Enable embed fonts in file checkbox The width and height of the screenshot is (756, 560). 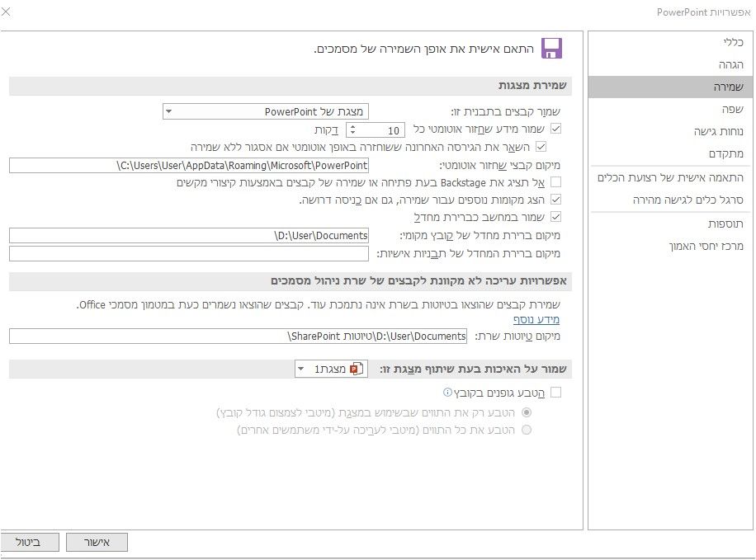[x=556, y=393]
